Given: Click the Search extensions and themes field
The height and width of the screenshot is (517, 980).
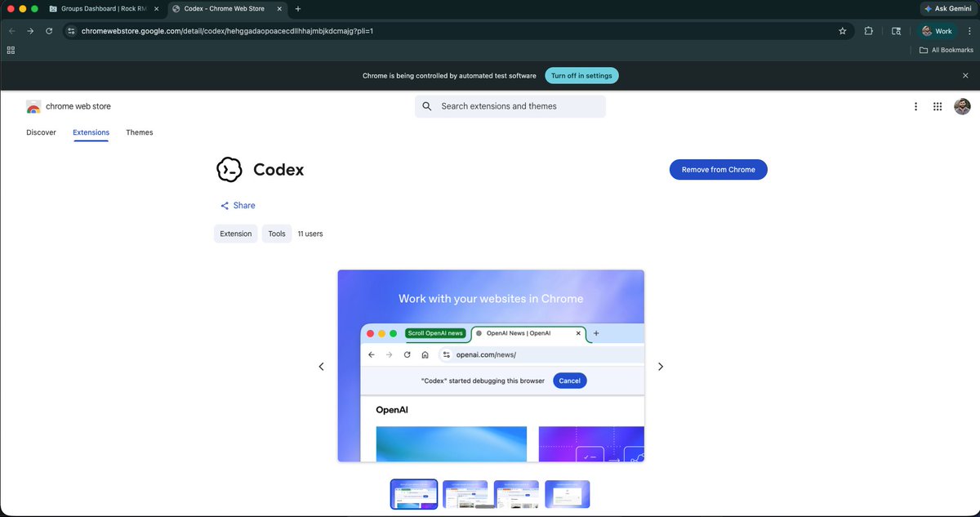Looking at the screenshot, I should [x=510, y=106].
